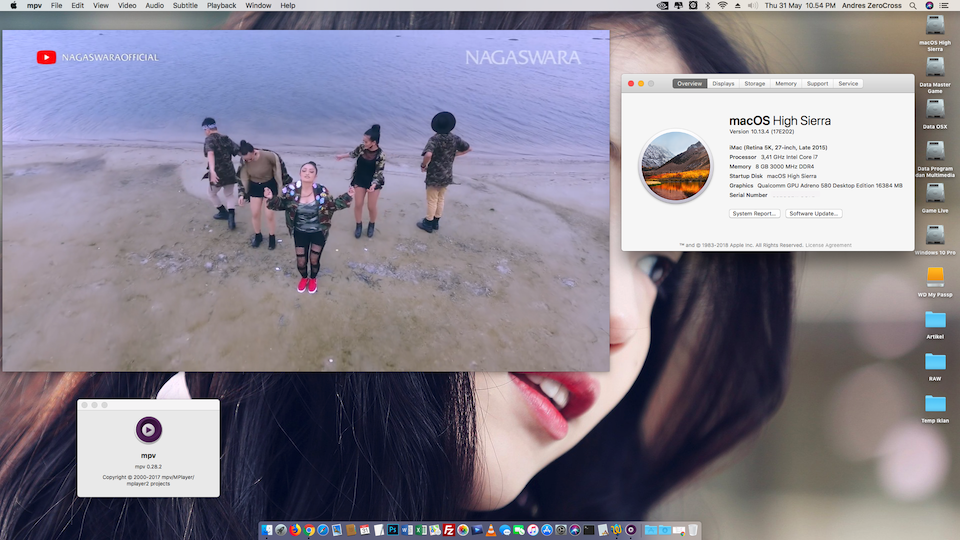
Task: Open Data Master Game drive on desktop
Action: tap(935, 75)
